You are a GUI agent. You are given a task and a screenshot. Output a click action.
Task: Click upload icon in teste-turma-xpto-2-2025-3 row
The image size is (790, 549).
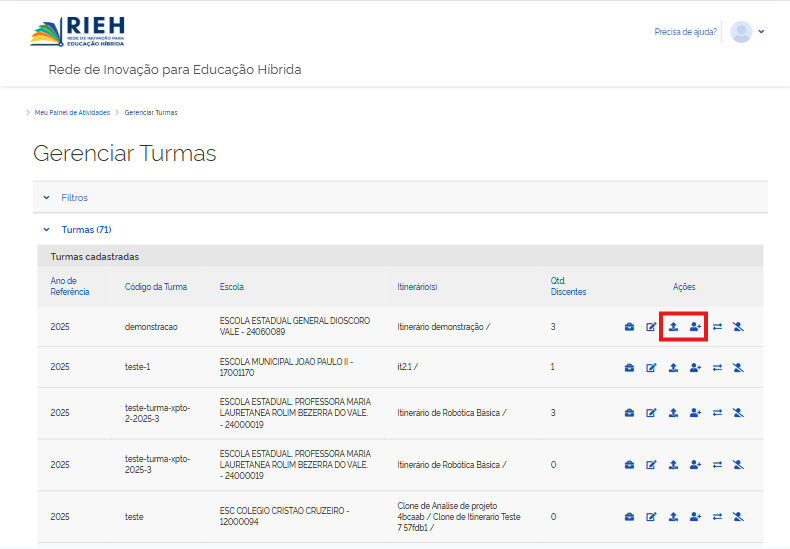(x=673, y=413)
